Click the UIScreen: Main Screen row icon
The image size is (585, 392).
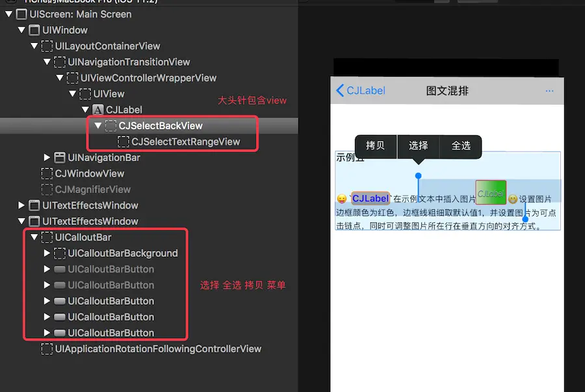[21, 14]
